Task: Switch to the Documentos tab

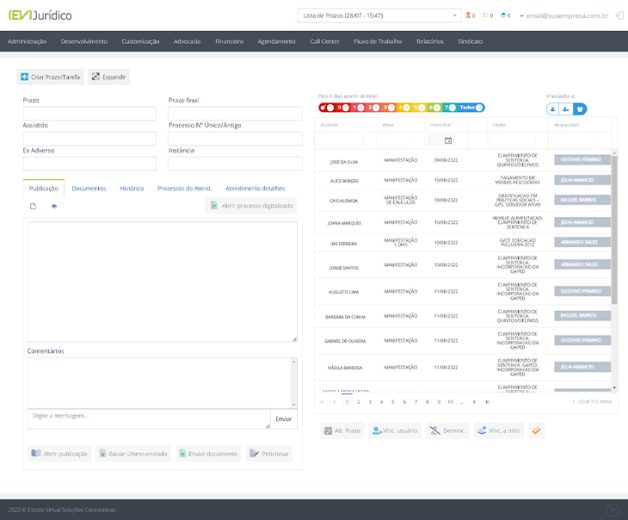Action: point(89,188)
